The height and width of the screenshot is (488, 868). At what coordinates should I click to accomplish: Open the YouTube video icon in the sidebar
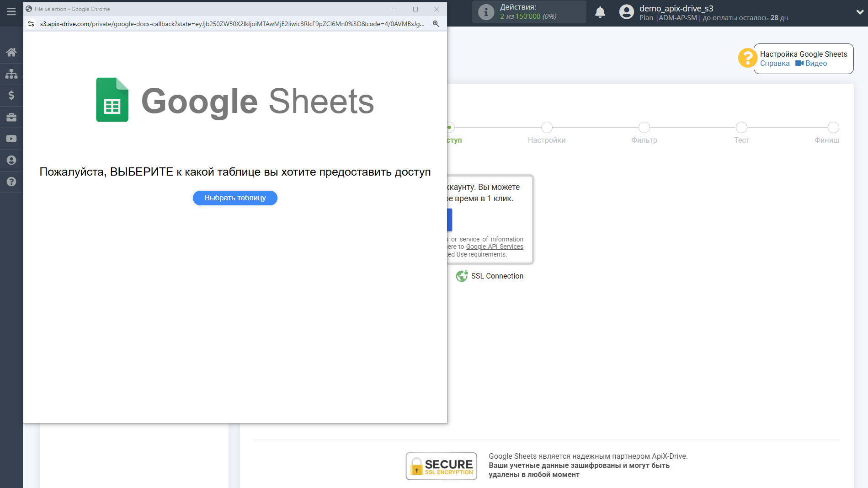point(11,139)
